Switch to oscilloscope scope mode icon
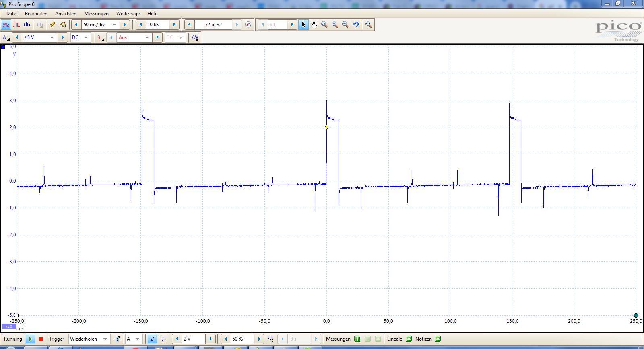The height and width of the screenshot is (349, 644). pyautogui.click(x=6, y=25)
